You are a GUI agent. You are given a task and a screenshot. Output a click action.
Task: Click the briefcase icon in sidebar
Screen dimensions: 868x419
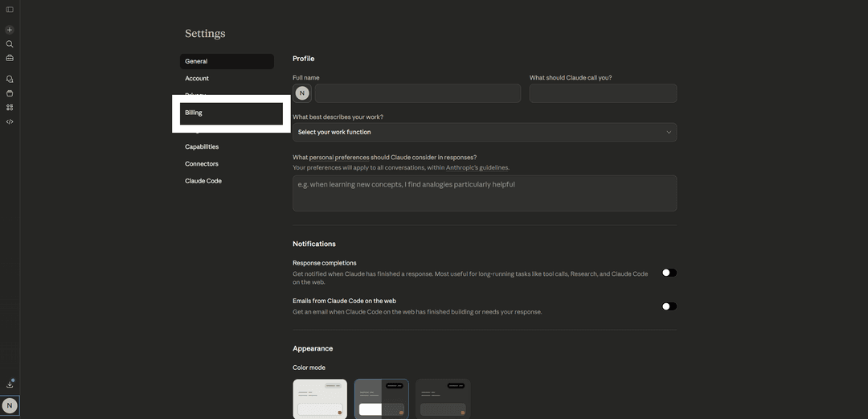point(10,58)
